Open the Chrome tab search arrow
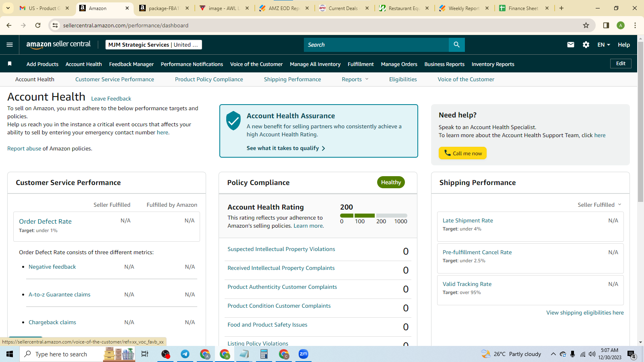The width and height of the screenshot is (644, 362). 8,8
